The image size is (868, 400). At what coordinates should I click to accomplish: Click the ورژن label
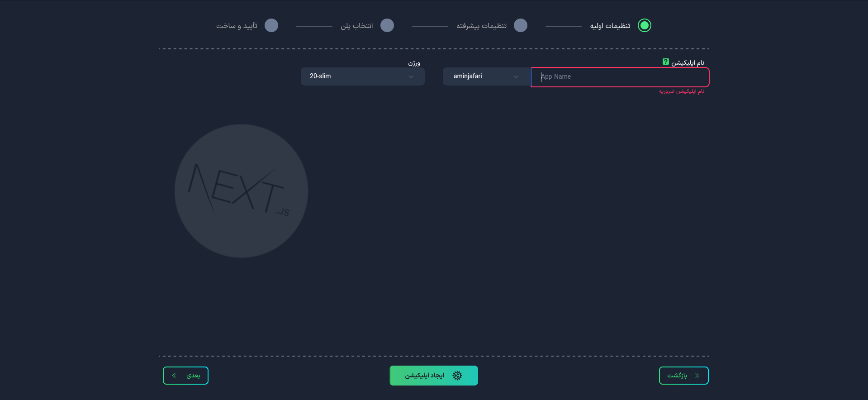pos(414,63)
